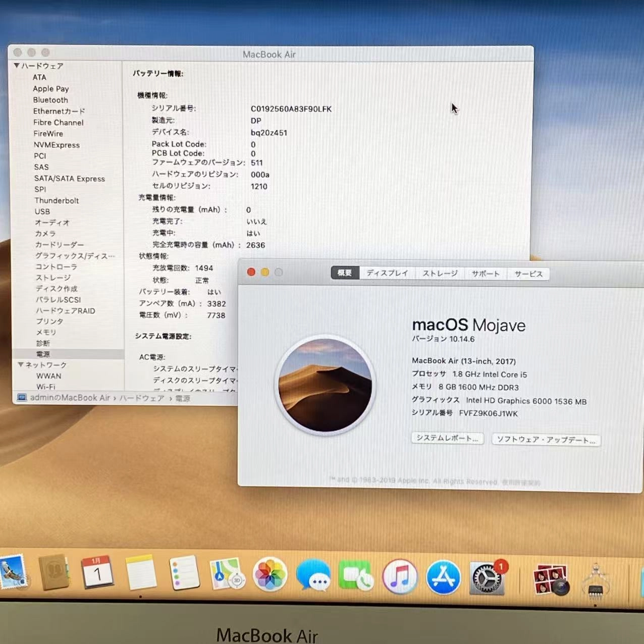Open the Photos app in the Dock
This screenshot has height=644, width=644.
pyautogui.click(x=270, y=574)
